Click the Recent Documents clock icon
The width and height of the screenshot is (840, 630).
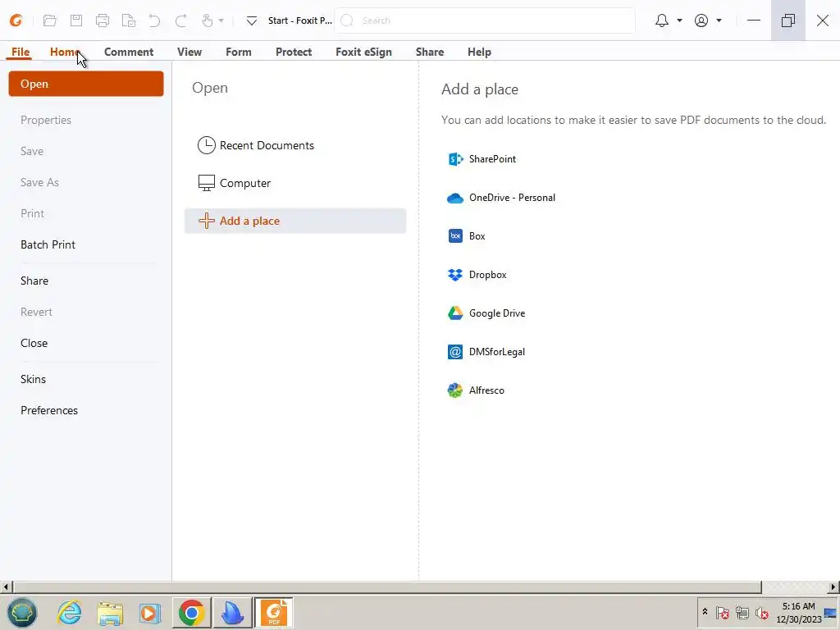[206, 145]
